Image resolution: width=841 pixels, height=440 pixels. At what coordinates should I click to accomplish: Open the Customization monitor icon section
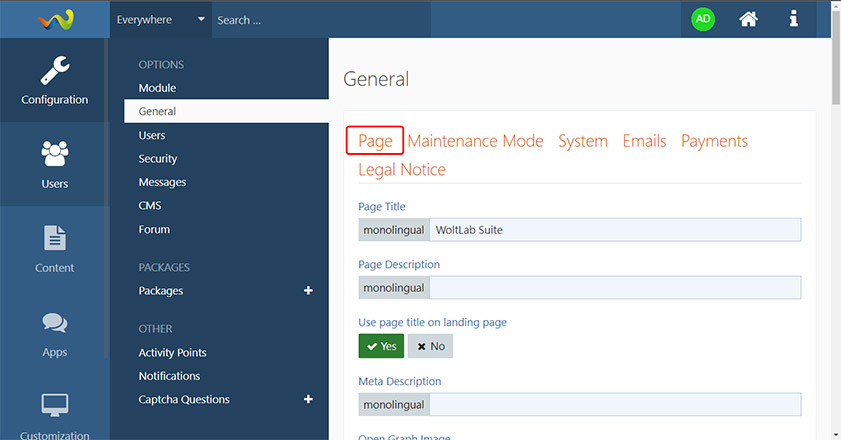point(54,415)
